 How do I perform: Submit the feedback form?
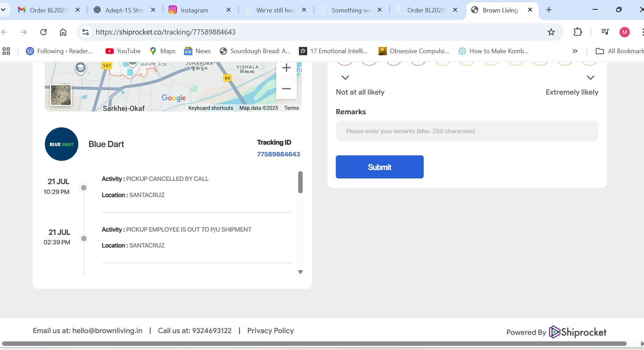click(x=380, y=167)
